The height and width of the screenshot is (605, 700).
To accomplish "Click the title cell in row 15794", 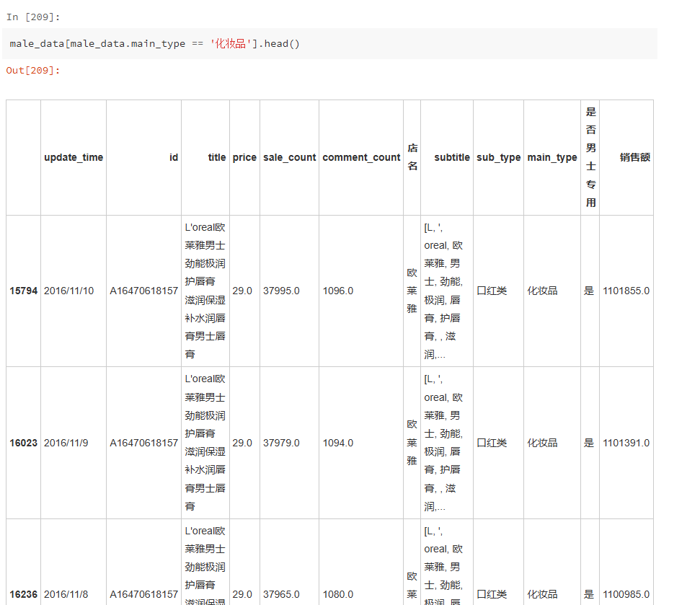I will point(205,291).
